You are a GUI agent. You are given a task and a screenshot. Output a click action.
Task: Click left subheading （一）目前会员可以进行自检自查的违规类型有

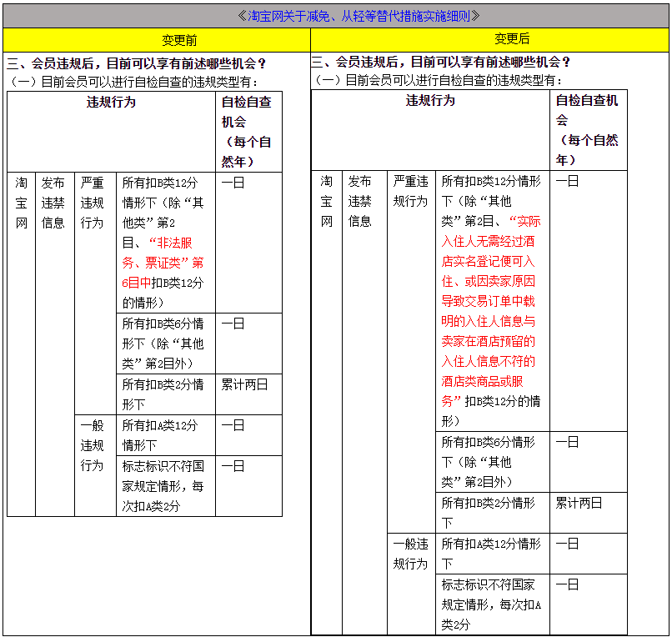(x=133, y=82)
